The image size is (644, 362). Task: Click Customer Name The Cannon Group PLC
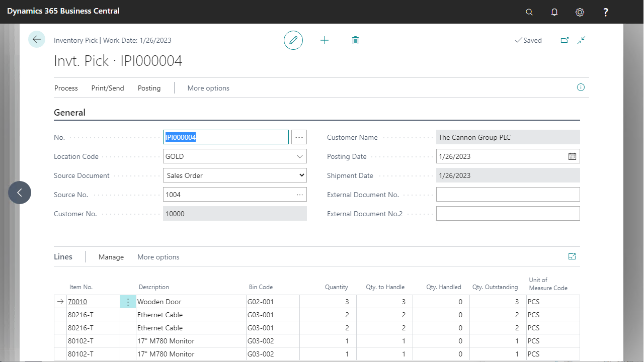pos(508,137)
